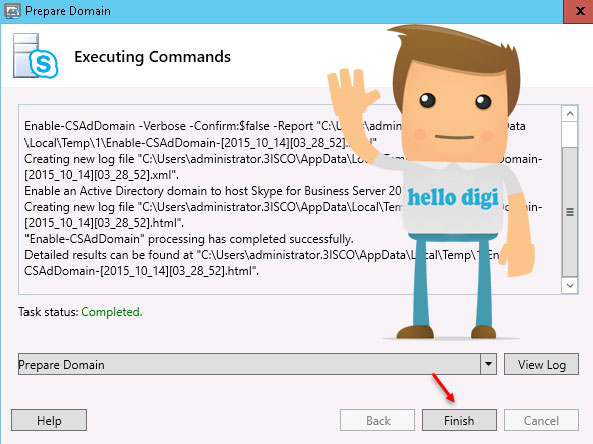Screen dimensions: 593x444
Task: Click the Finish button
Action: [459, 420]
